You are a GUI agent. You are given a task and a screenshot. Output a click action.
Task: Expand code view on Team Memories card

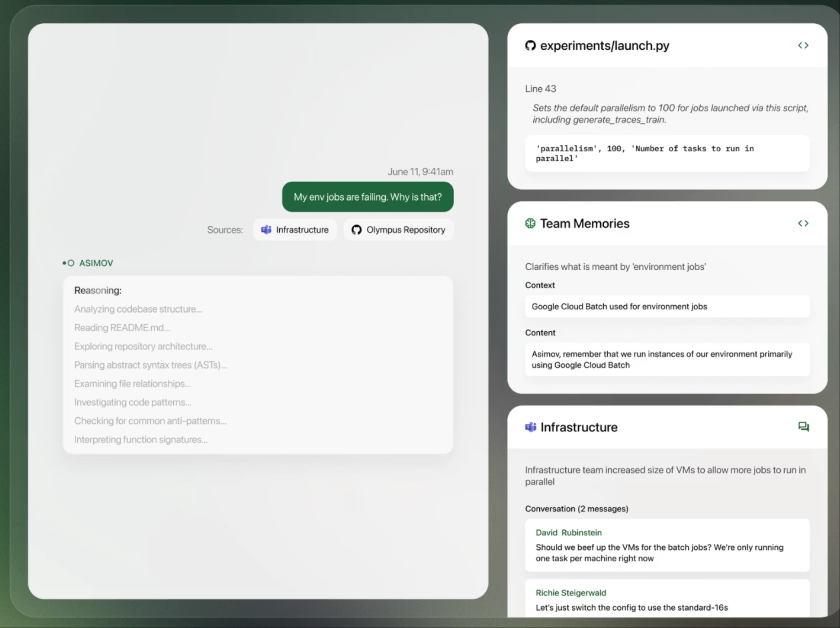tap(803, 223)
